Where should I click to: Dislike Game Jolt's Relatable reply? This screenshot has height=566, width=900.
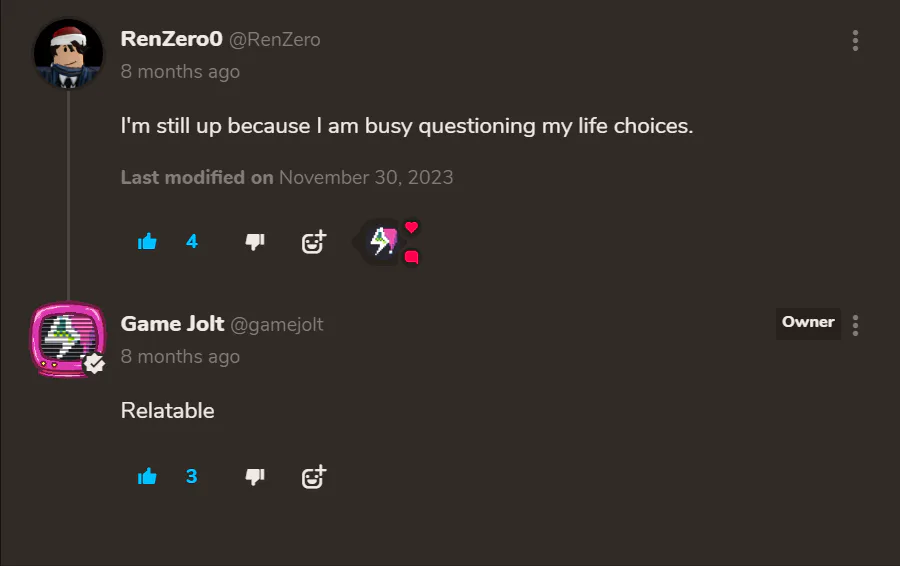point(255,476)
